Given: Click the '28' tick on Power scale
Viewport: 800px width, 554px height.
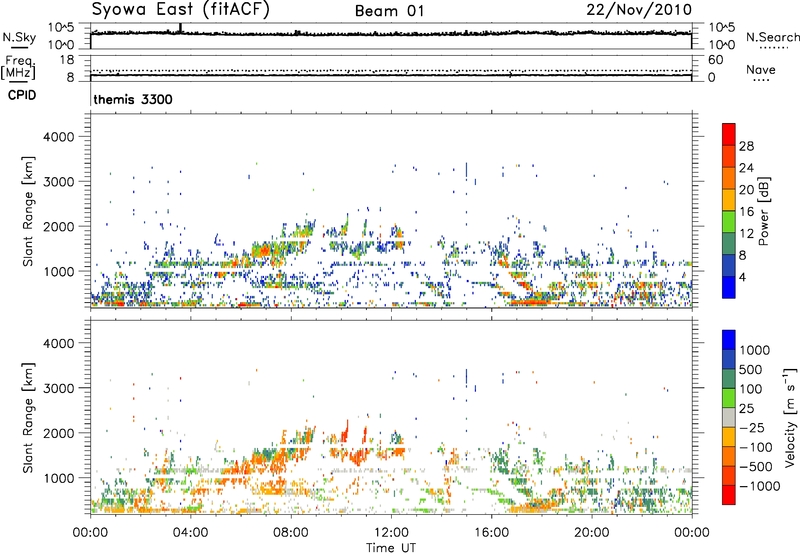Looking at the screenshot, I should 746,146.
